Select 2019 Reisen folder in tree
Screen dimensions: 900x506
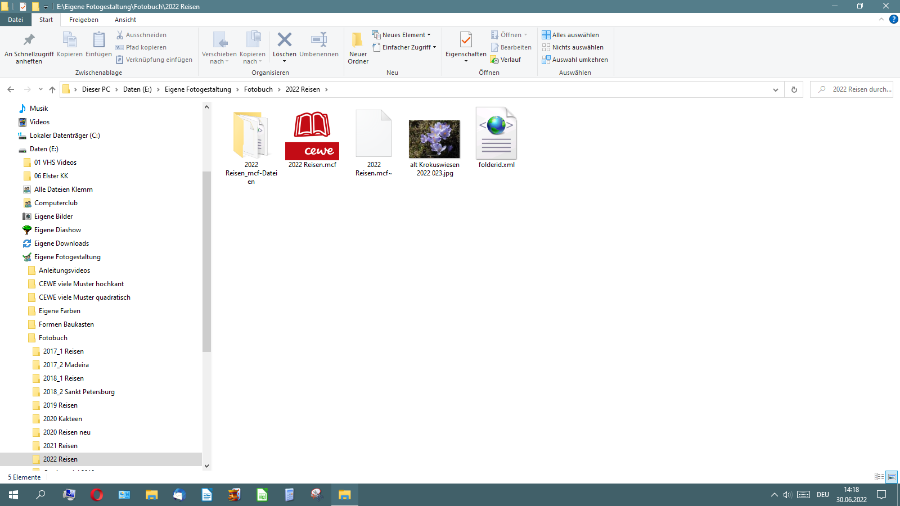[60, 405]
